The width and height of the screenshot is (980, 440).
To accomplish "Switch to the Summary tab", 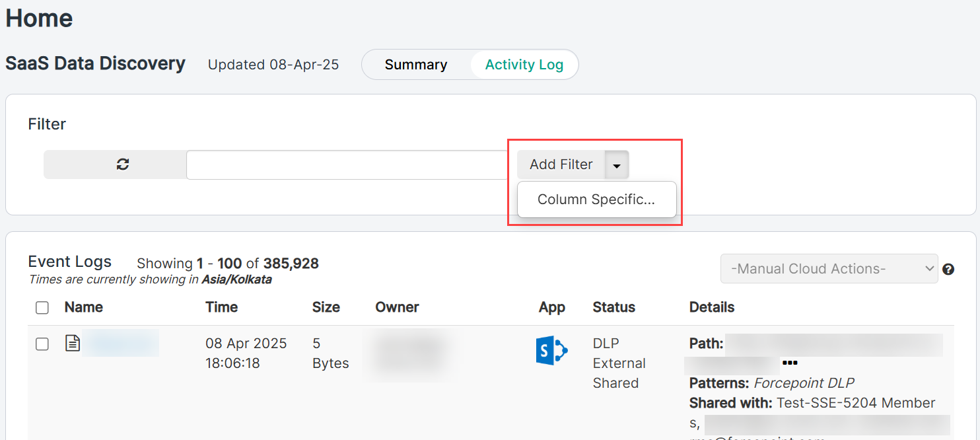I will pyautogui.click(x=416, y=65).
